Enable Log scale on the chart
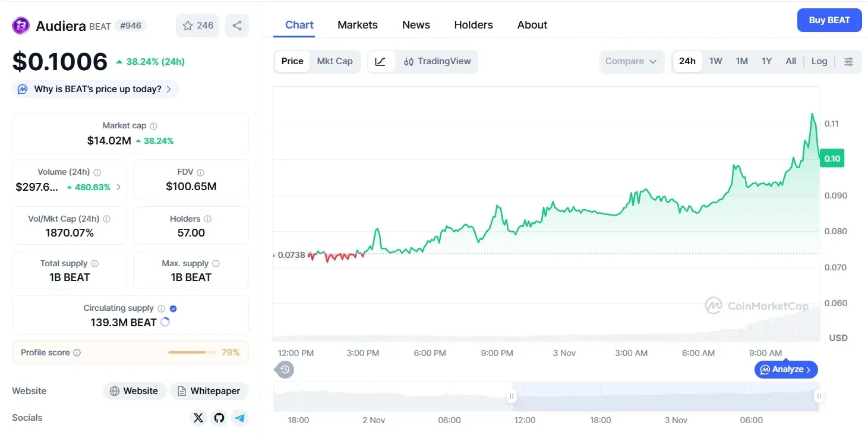The image size is (868, 435). 819,61
